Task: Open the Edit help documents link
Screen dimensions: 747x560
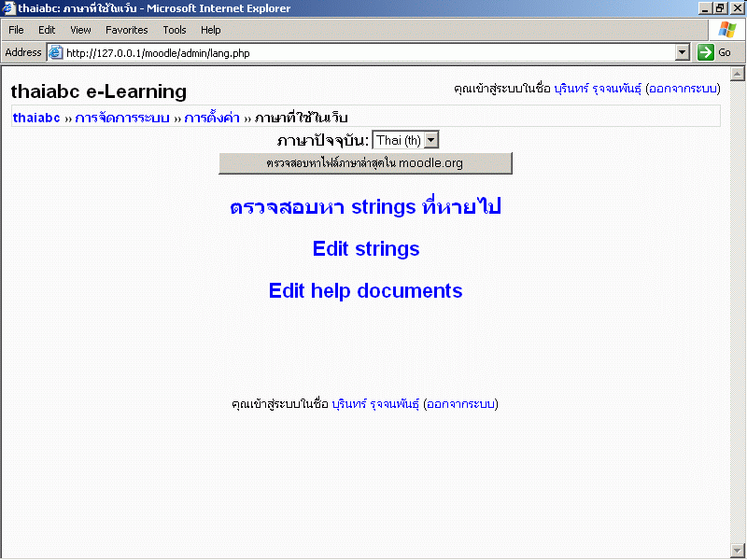Action: tap(365, 290)
